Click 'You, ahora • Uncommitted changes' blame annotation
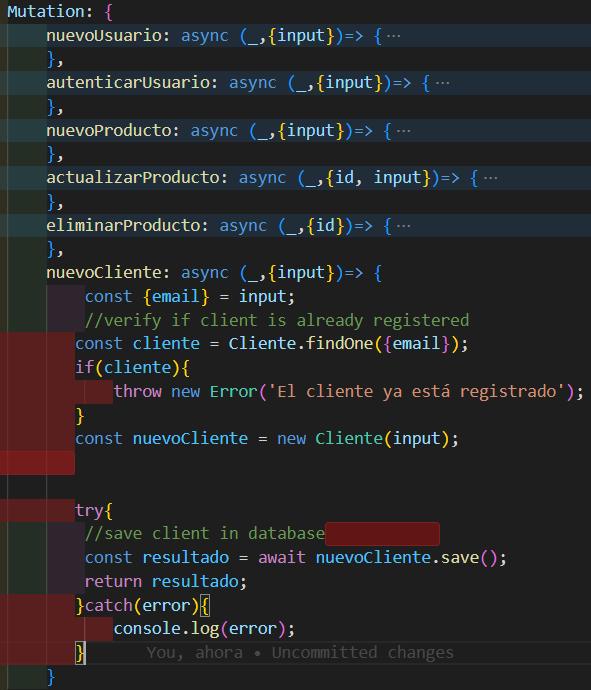591x690 pixels. pos(300,653)
